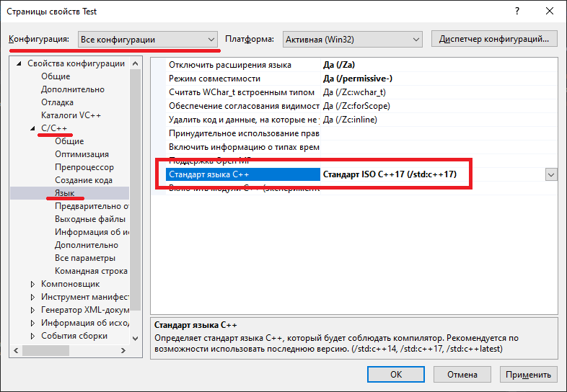567x392 pixels.
Task: Click the Стандарт ISO C++17 value
Action: coord(390,174)
